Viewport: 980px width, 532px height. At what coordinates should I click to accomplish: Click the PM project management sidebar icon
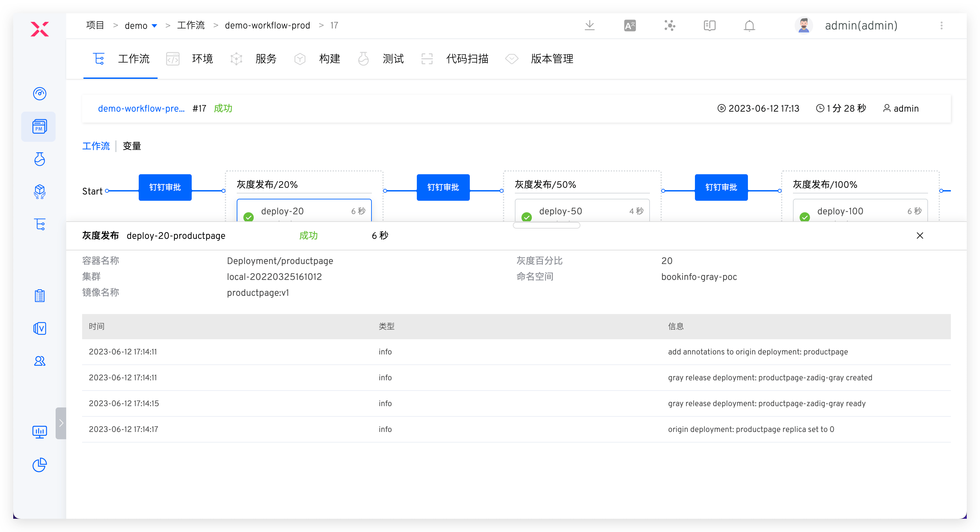click(40, 127)
